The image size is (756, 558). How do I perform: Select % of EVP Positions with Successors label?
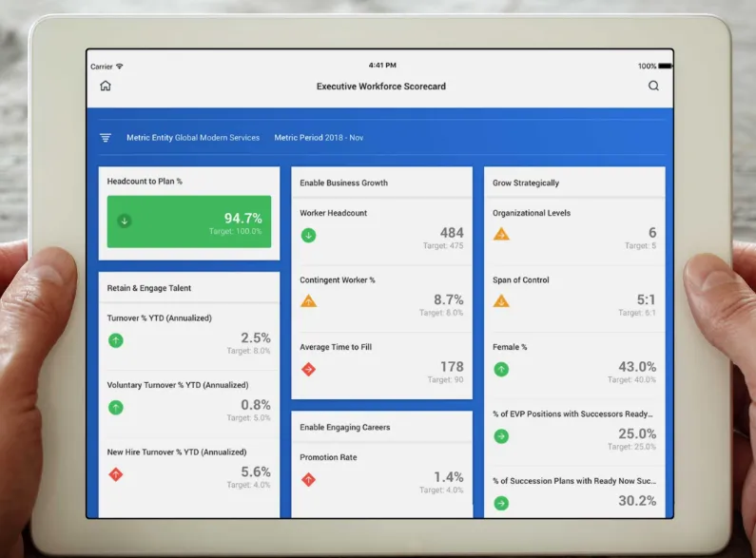point(572,414)
